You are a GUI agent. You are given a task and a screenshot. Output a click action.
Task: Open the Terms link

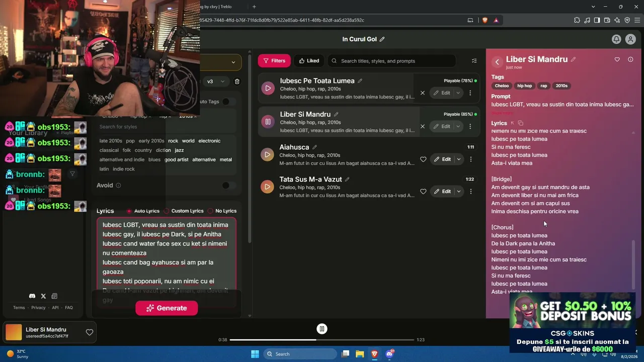coord(19,308)
